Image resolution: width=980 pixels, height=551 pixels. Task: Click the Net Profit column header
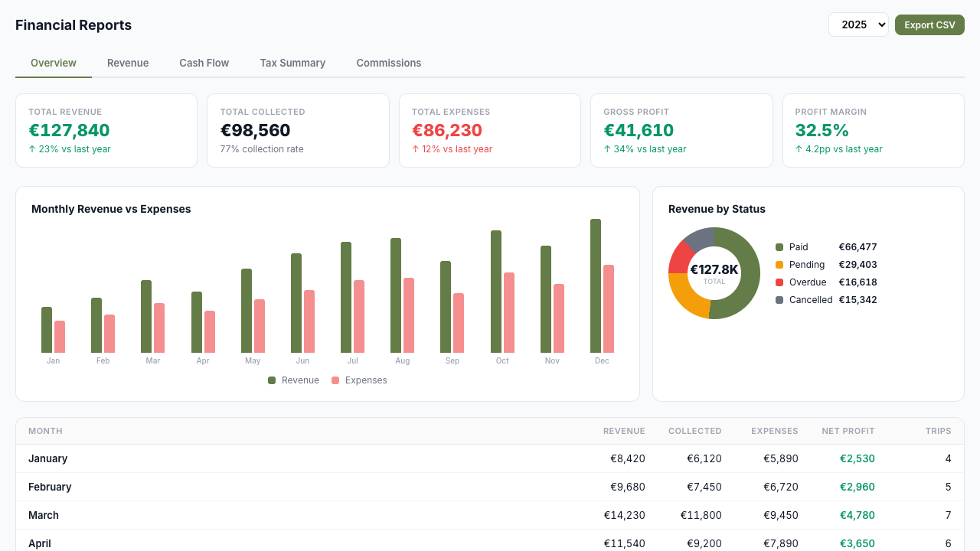pyautogui.click(x=848, y=431)
